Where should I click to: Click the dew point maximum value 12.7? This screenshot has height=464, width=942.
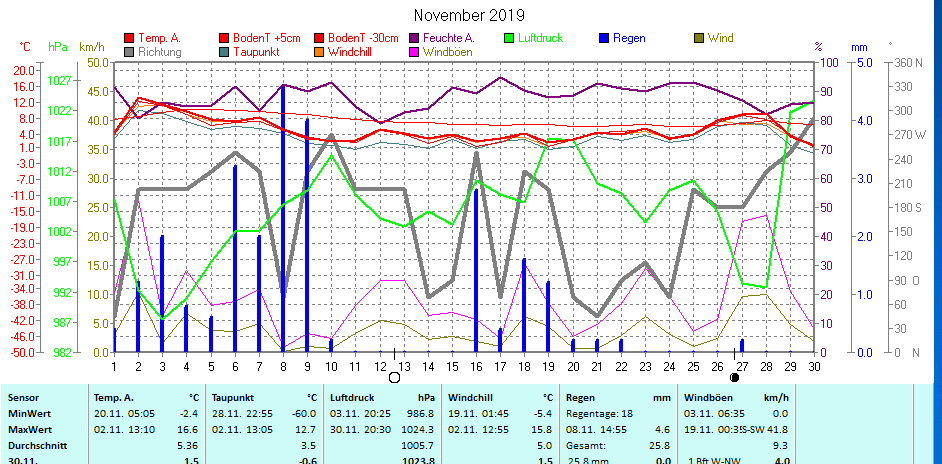305,430
